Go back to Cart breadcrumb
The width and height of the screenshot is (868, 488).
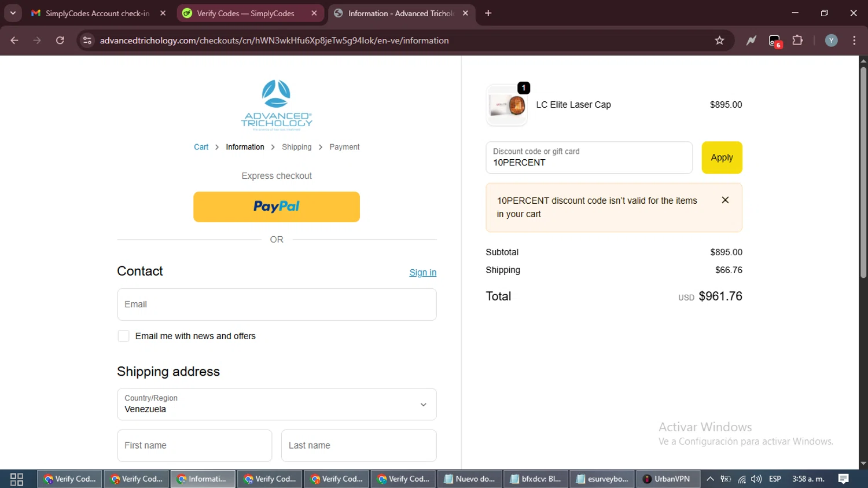201,147
